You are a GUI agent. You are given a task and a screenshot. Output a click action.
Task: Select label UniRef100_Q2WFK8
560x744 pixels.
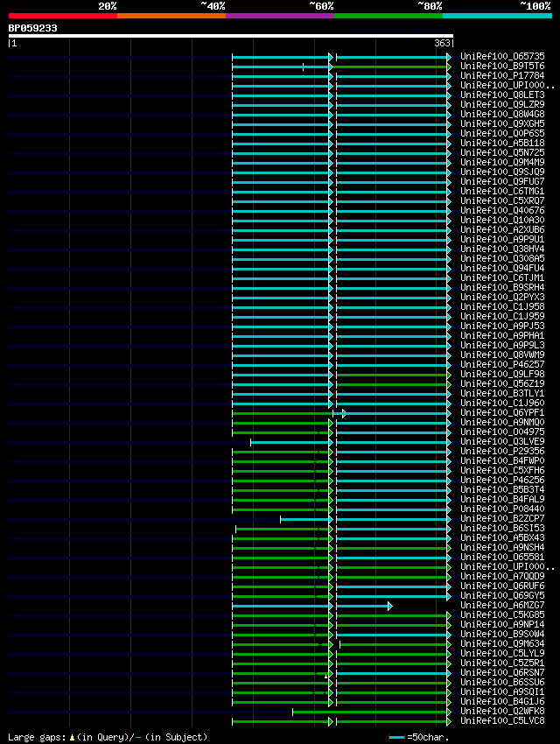[x=502, y=712]
